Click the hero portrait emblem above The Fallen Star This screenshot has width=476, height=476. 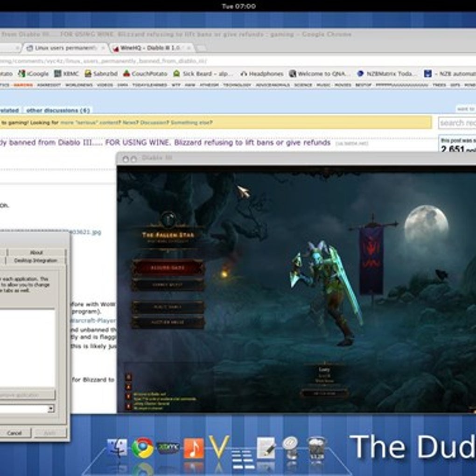click(168, 219)
